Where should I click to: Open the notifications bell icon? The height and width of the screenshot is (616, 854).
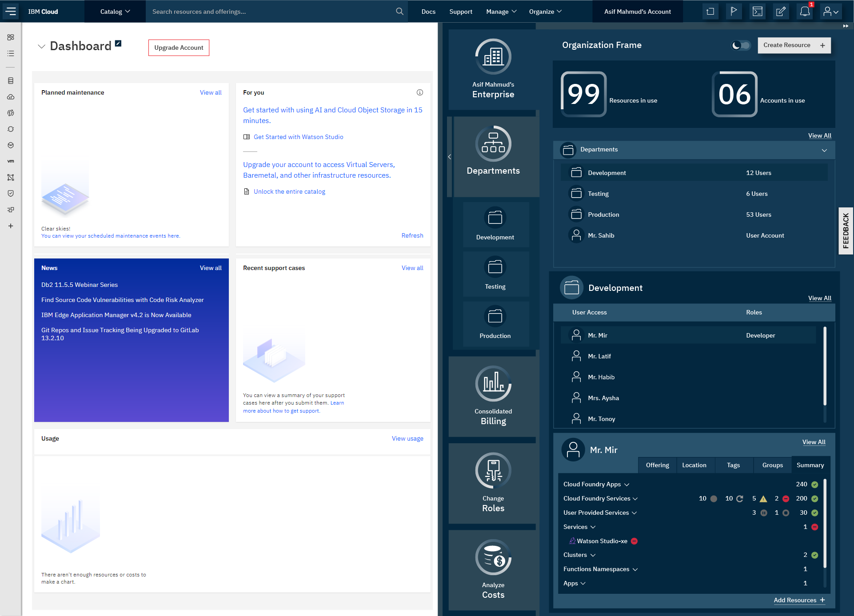click(804, 12)
